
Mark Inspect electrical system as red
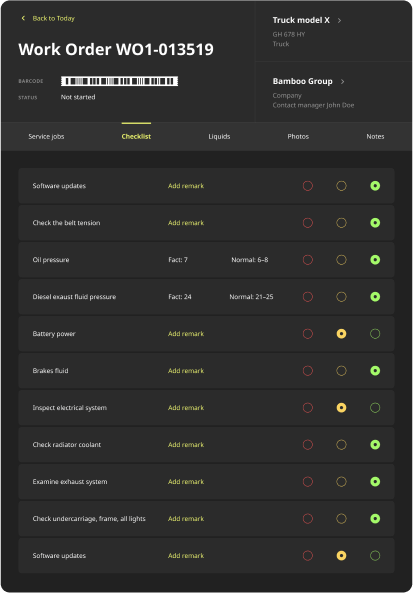click(308, 408)
